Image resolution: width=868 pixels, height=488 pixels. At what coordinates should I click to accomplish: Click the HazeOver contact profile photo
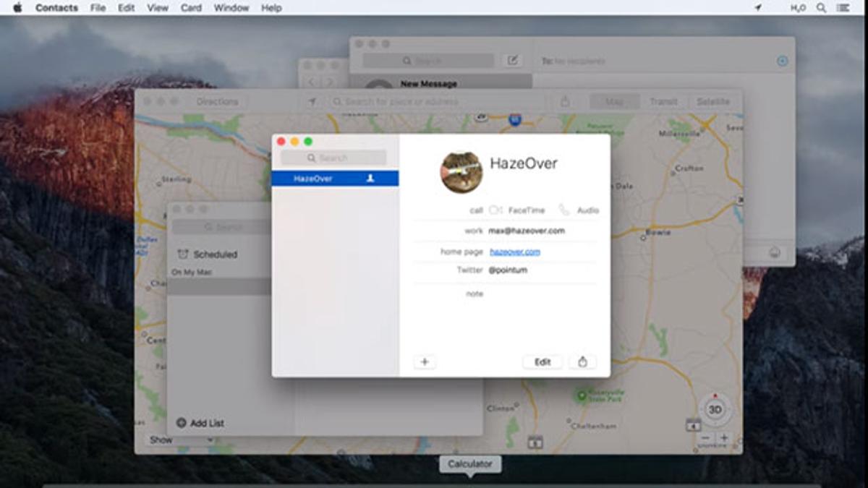461,172
